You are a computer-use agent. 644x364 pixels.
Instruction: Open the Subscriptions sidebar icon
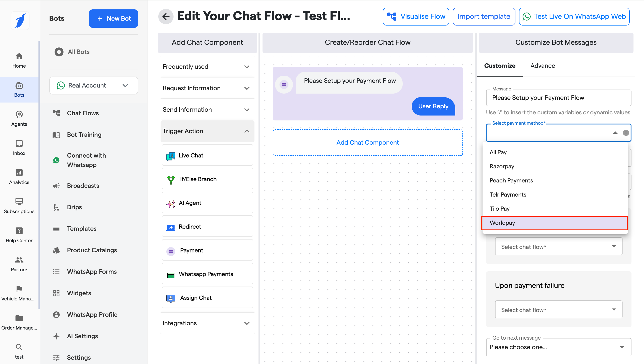click(19, 206)
